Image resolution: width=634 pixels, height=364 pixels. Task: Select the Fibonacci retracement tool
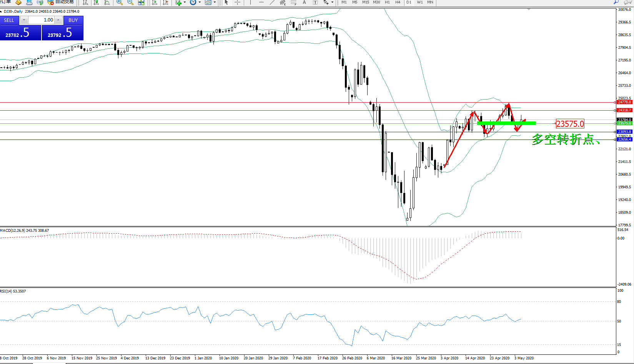tap(294, 2)
